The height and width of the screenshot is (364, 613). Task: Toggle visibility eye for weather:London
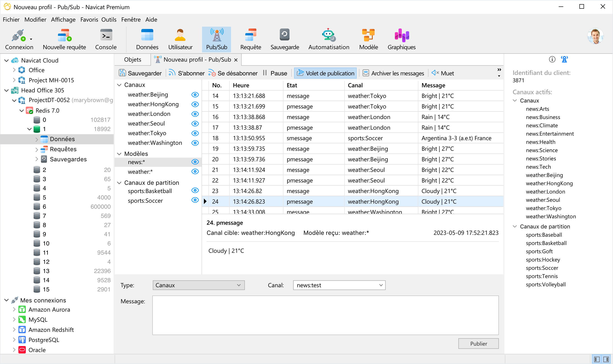tap(195, 114)
